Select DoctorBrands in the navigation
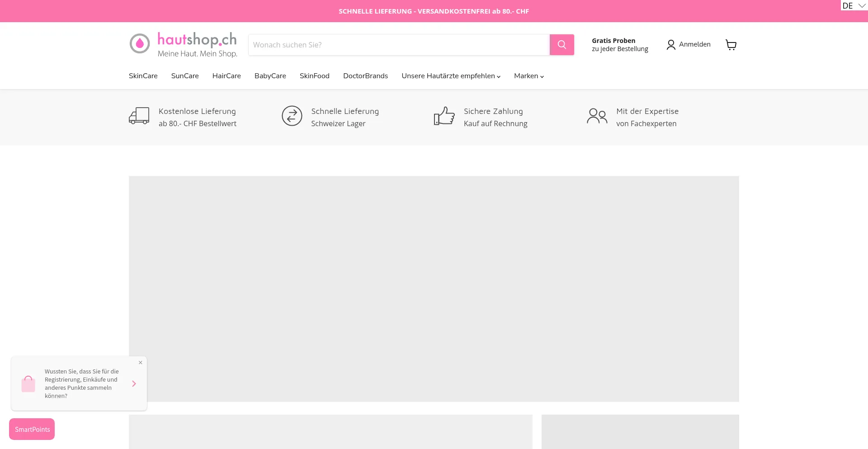Screen dimensions: 868x449 coord(365,76)
